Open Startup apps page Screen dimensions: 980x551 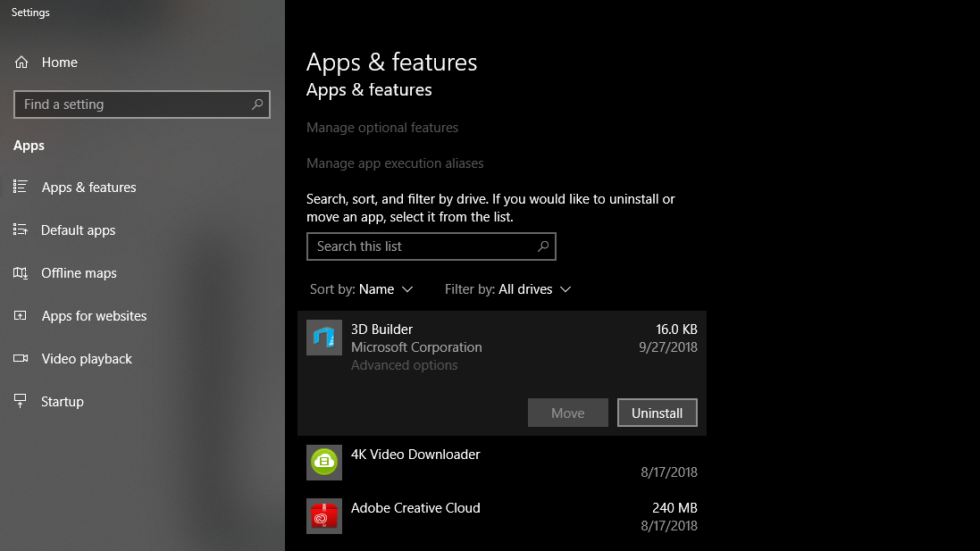[x=63, y=401]
